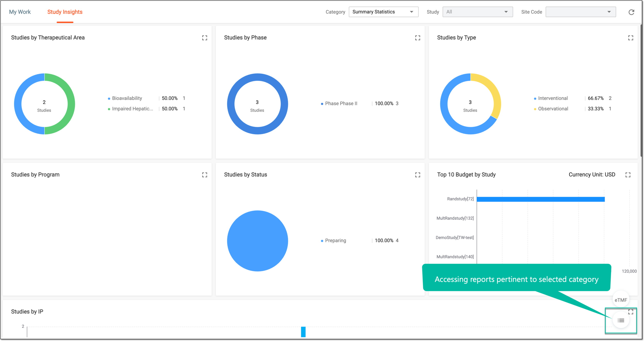The width and height of the screenshot is (644, 341).
Task: Switch to the Study Insights tab
Action: click(x=65, y=12)
